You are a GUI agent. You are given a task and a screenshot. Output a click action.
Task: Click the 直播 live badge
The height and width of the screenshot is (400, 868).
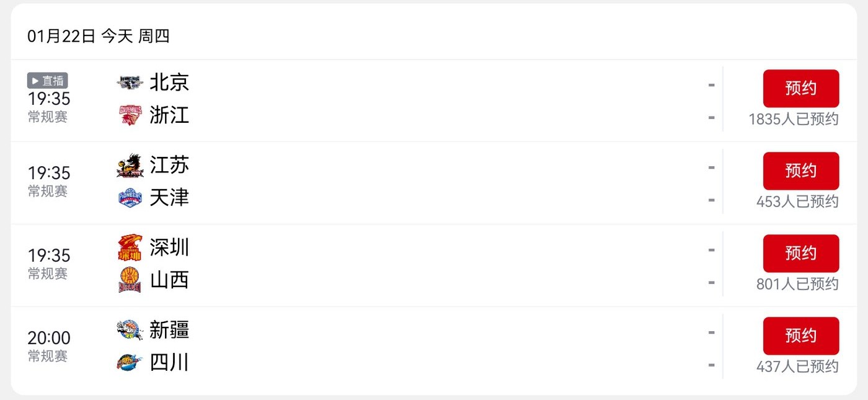tap(48, 81)
